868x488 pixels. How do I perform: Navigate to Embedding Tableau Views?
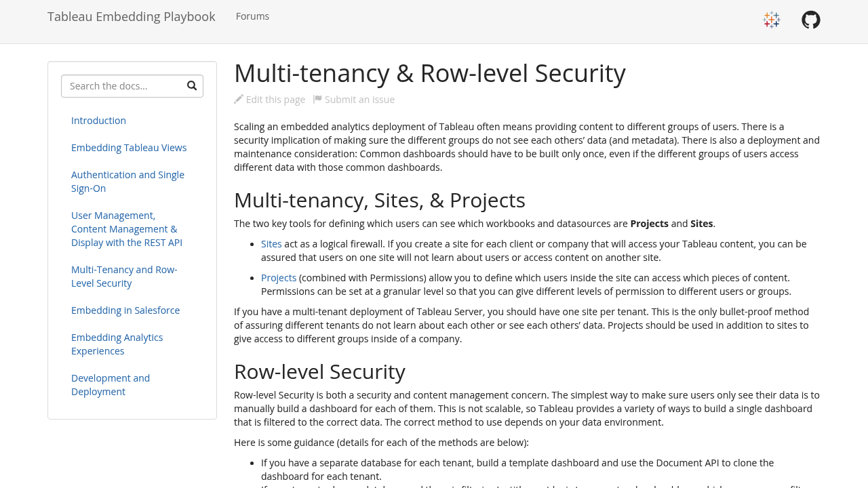(129, 148)
